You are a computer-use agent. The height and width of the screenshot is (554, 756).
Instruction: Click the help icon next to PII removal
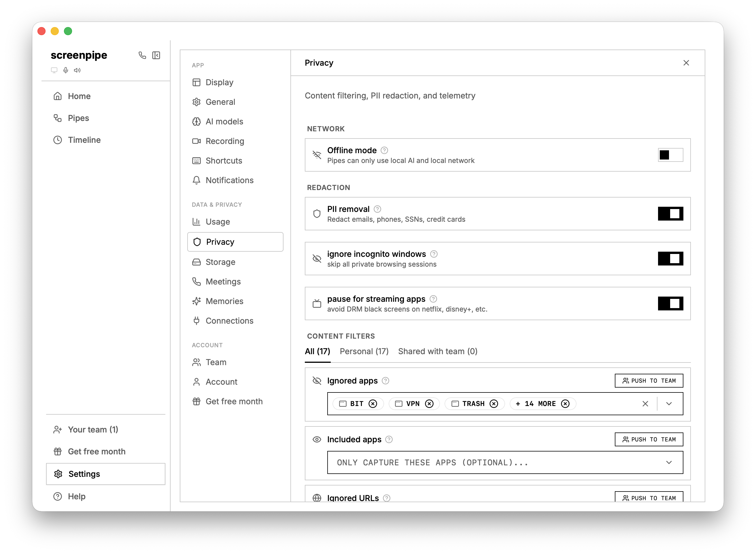[377, 209]
